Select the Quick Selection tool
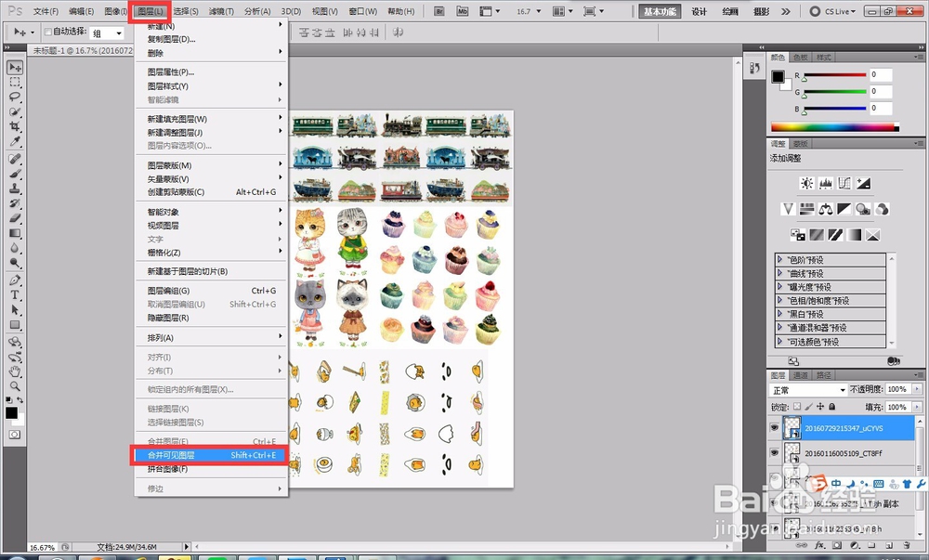Image resolution: width=929 pixels, height=560 pixels. coord(15,111)
